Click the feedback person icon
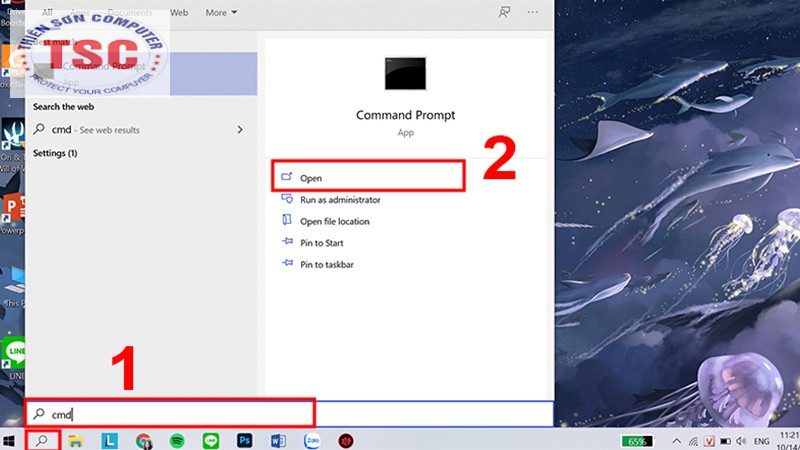This screenshot has width=800, height=450. point(504,12)
